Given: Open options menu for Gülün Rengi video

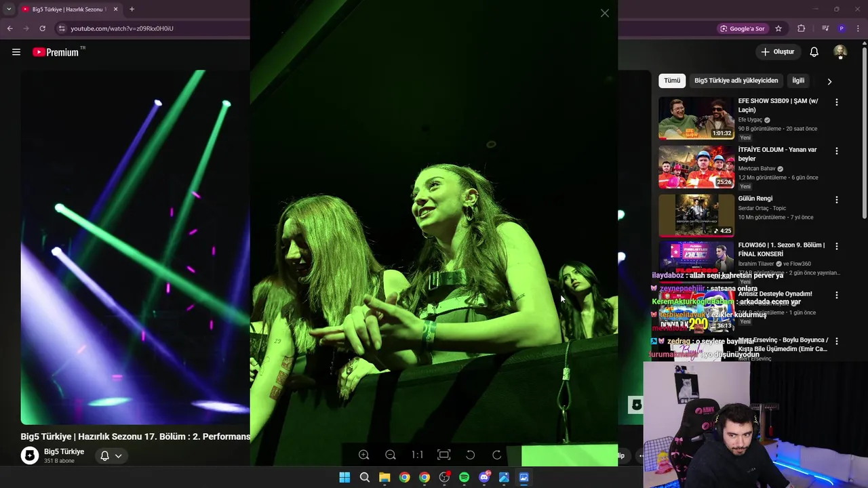Looking at the screenshot, I should click(836, 200).
